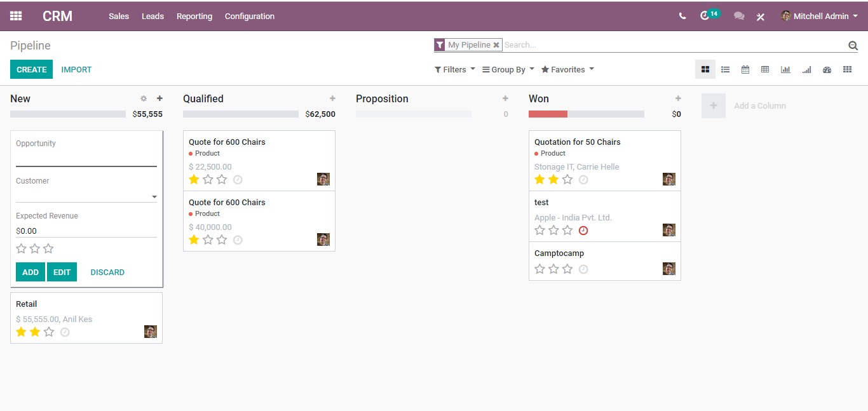Screen dimensions: 868x411
Task: Click the Qualified column progress bar
Action: click(241, 114)
